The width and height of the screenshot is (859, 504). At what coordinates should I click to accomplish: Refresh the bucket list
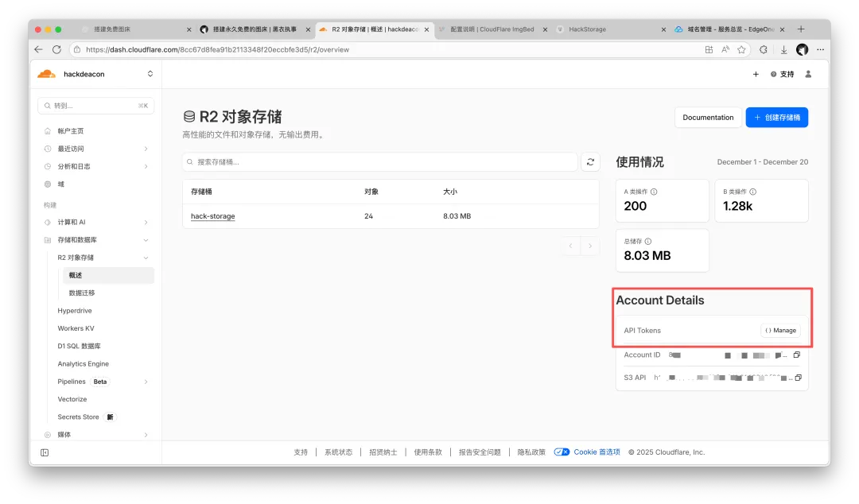point(590,161)
